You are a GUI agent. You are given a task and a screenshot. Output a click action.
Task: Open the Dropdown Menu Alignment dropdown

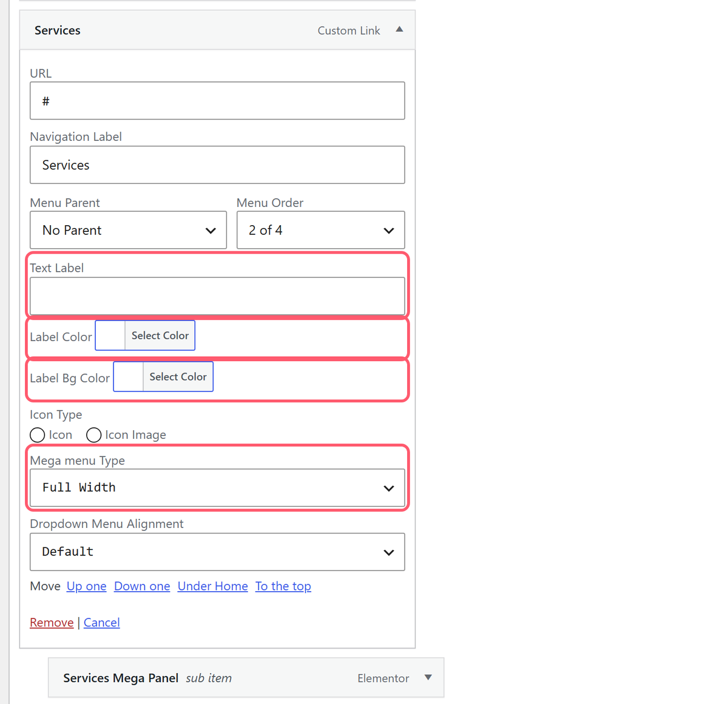(217, 552)
